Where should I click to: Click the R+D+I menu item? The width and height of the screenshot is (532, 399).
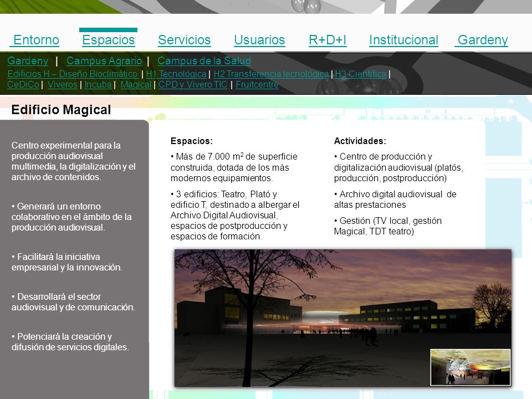pos(328,40)
